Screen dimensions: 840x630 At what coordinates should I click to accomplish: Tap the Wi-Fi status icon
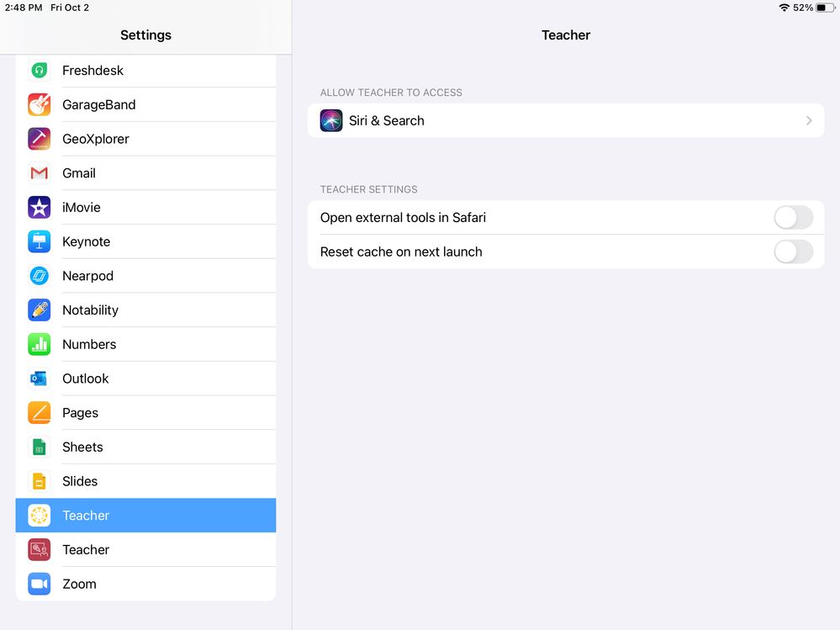[x=785, y=8]
